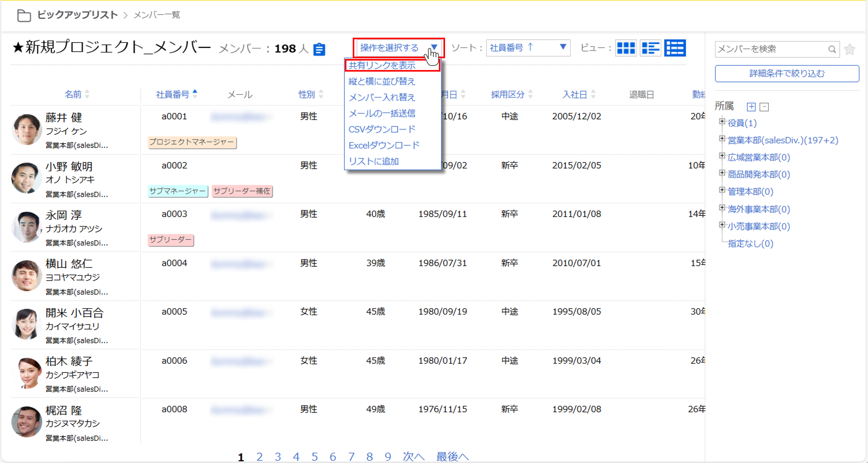Click the folder icon in breadcrumb

tap(24, 15)
